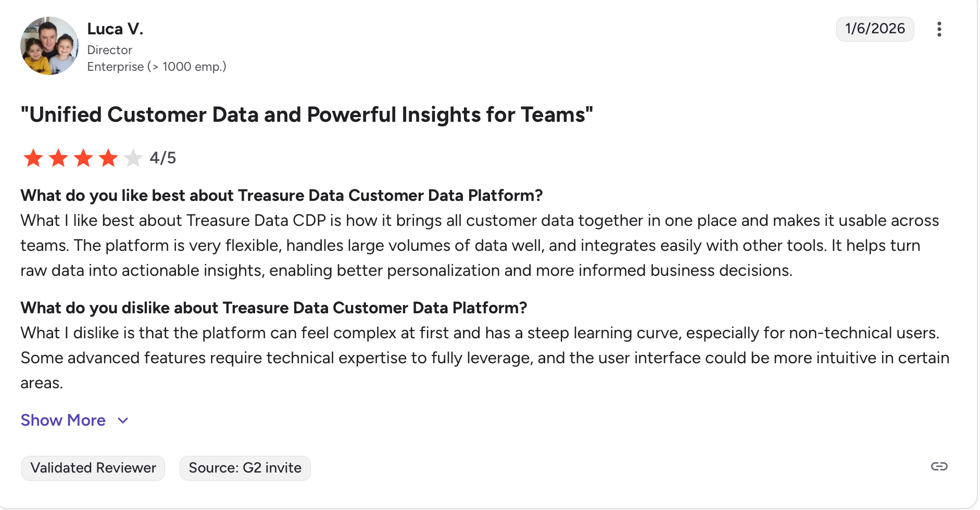980x510 pixels.
Task: Click the third red rating star
Action: (83, 158)
